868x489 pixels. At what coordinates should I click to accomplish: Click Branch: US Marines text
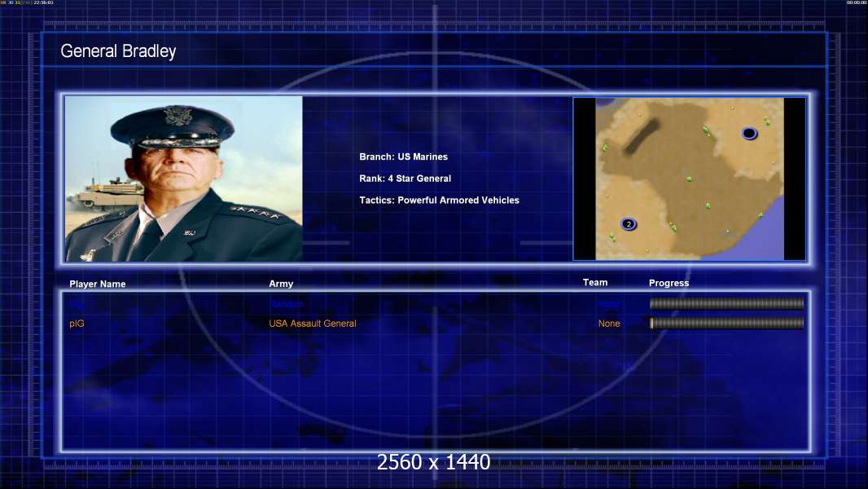click(404, 156)
